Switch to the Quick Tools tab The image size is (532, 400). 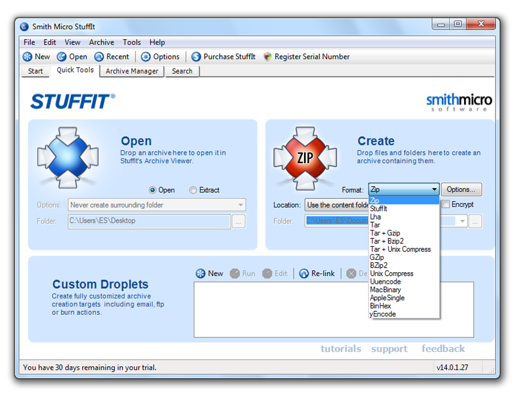click(75, 70)
